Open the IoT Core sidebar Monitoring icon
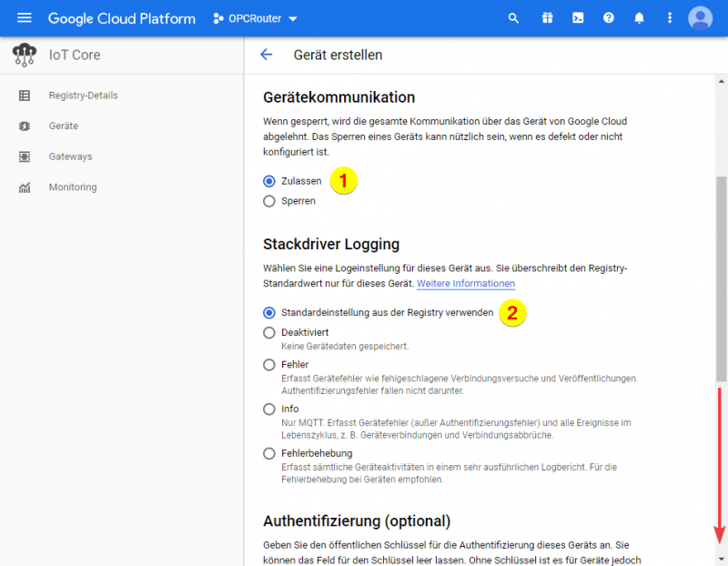The width and height of the screenshot is (728, 566). [24, 187]
